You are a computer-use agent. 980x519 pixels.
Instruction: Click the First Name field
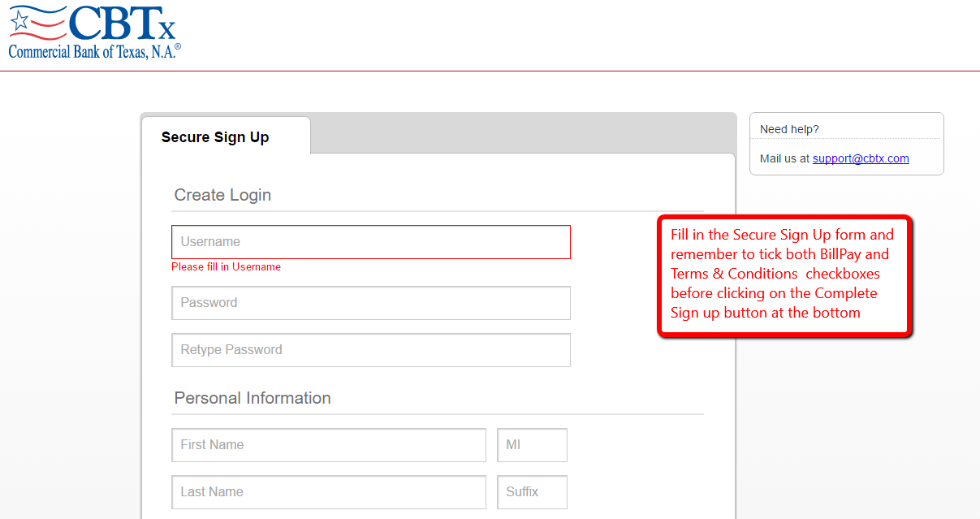pos(328,445)
